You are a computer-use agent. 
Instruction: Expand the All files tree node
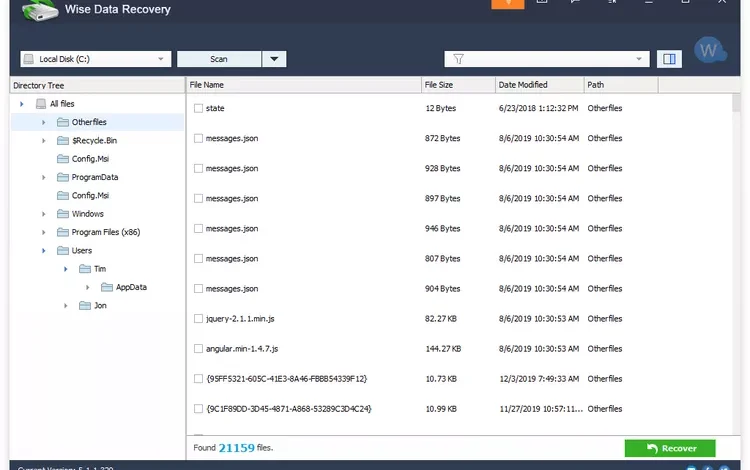(x=22, y=104)
